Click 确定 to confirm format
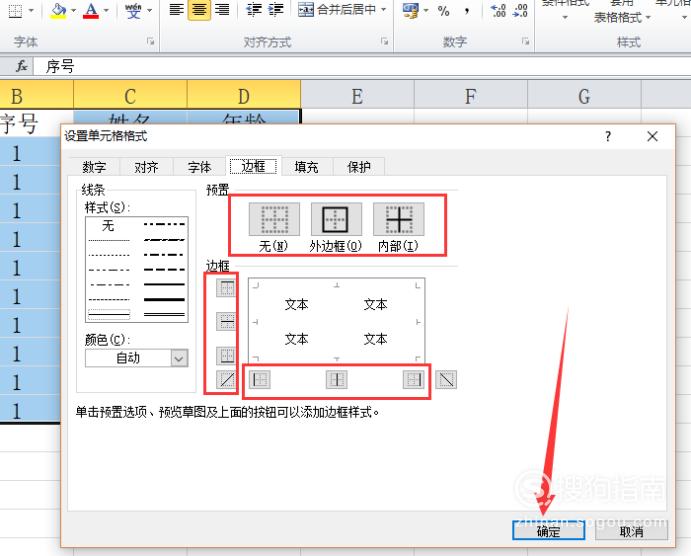The image size is (691, 556). 549,530
